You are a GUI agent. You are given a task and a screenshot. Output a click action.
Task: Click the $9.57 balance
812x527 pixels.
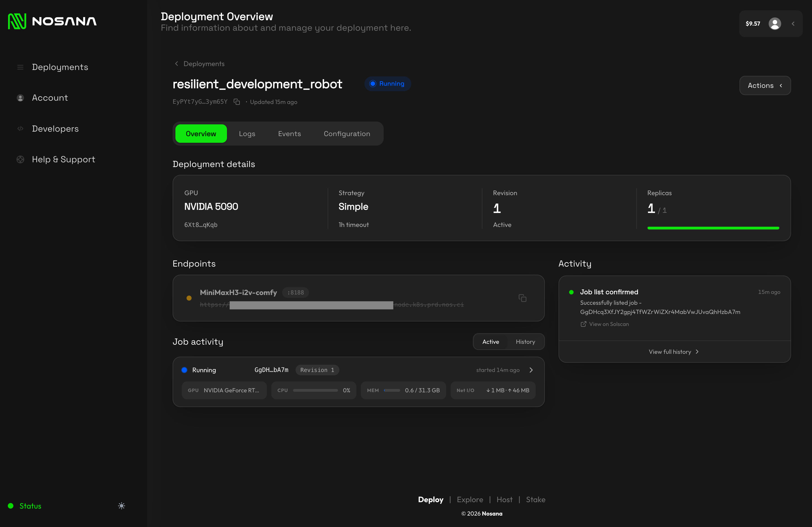[753, 23]
